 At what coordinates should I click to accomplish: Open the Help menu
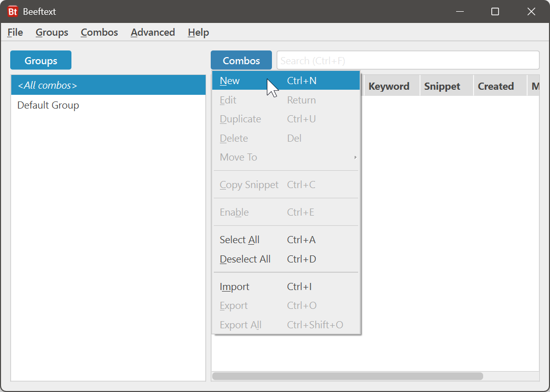(198, 32)
